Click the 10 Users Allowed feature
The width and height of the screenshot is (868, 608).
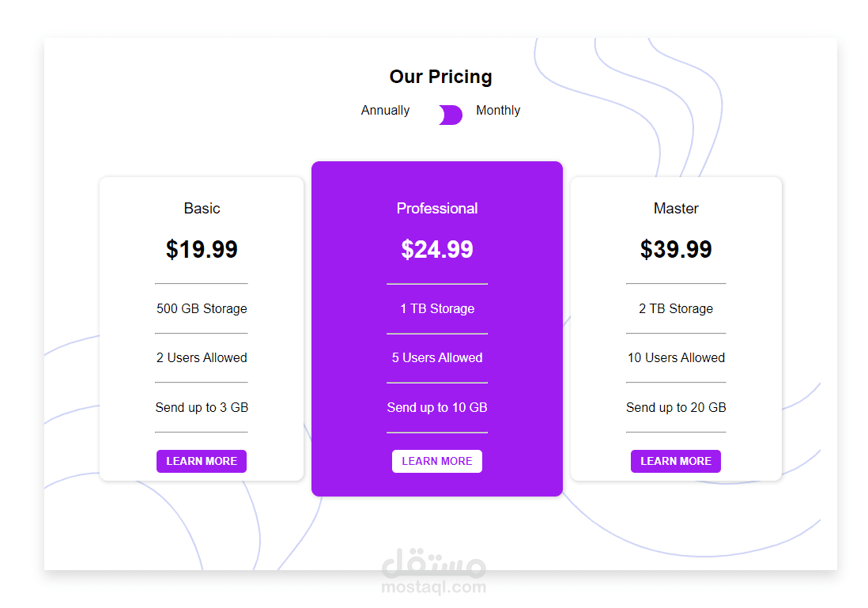tap(676, 358)
